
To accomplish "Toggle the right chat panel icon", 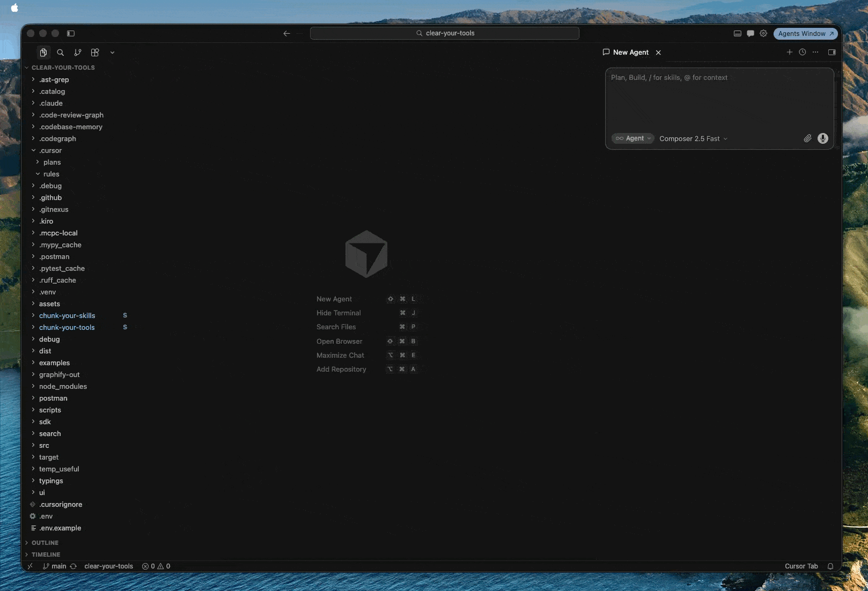I will coord(832,52).
